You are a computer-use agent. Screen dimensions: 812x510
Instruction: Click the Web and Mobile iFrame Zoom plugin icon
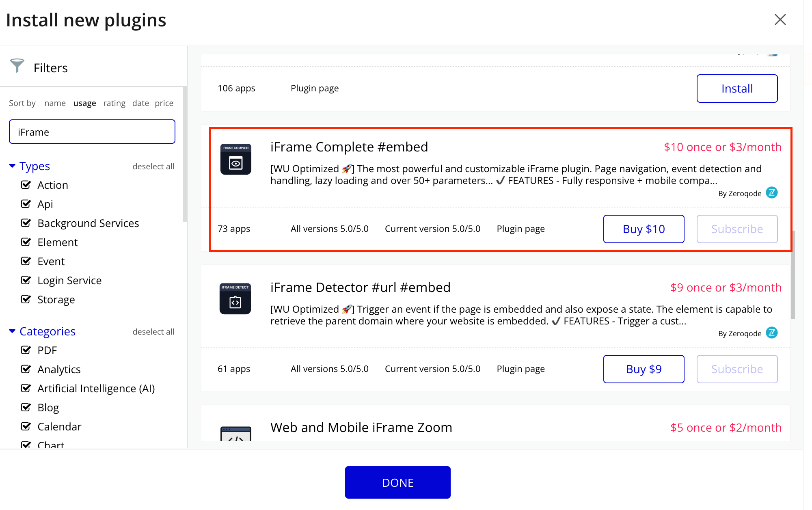235,436
